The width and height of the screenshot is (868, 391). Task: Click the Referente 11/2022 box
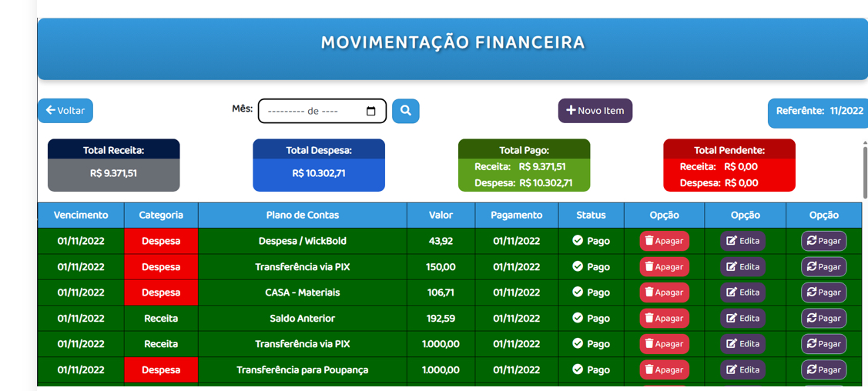click(x=818, y=113)
